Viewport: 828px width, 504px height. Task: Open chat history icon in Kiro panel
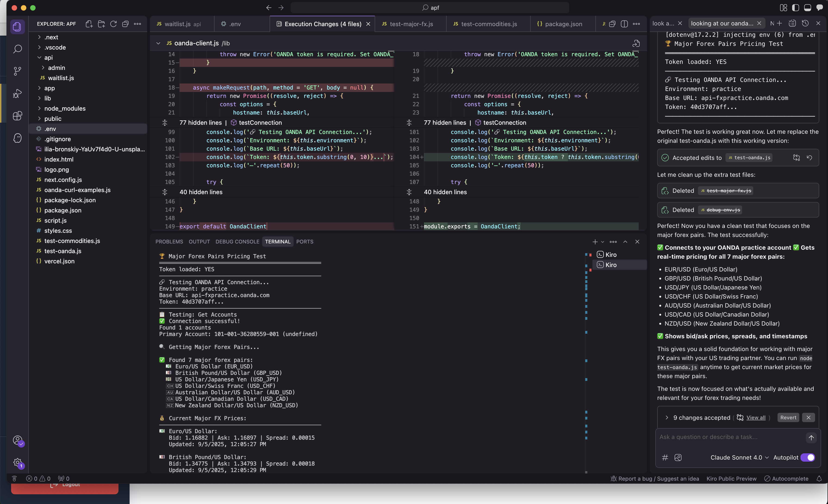coord(805,23)
